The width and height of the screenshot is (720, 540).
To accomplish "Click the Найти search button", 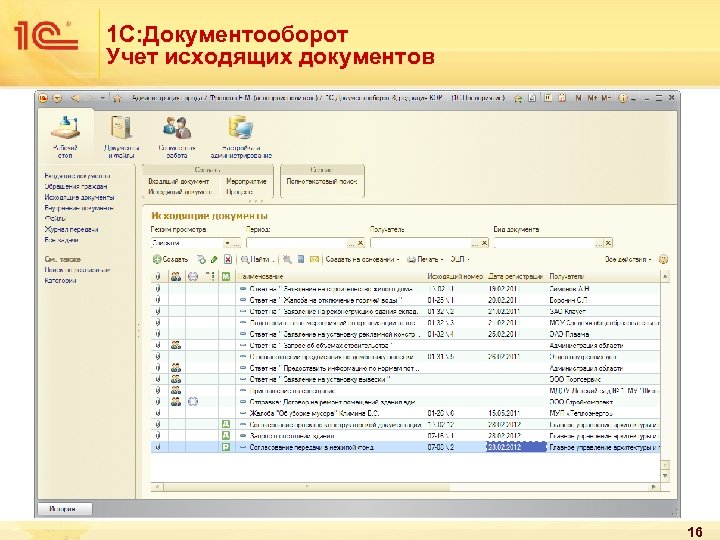I will pyautogui.click(x=257, y=259).
